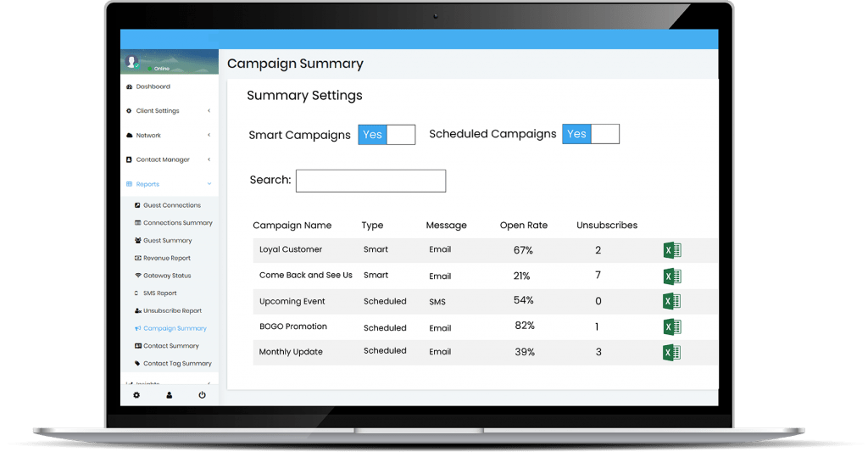Screen dimensions: 868x452
Task: Download Excel report for Upcoming Event
Action: (x=671, y=301)
